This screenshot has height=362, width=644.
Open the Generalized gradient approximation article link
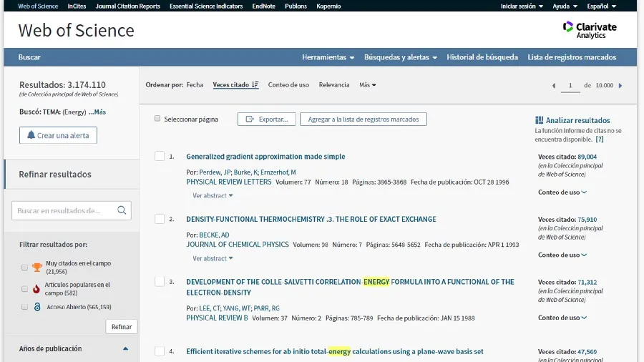(265, 157)
